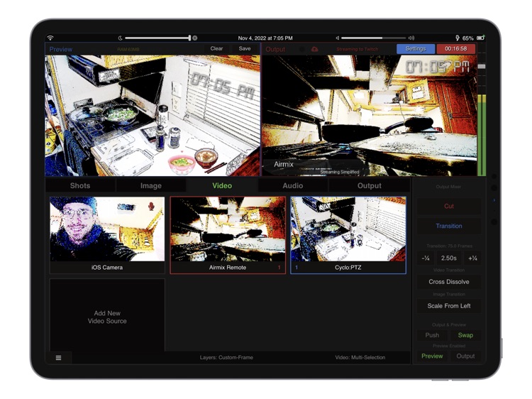Switch to the Shots tab
532x399 pixels.
(80, 186)
